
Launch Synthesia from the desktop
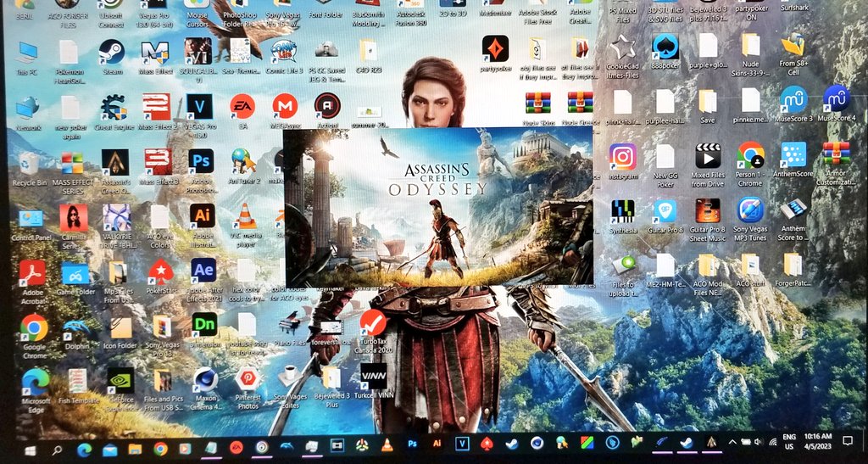pos(623,211)
